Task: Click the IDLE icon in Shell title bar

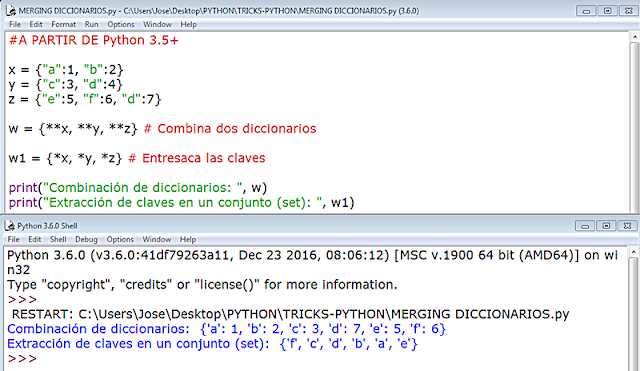Action: click(x=10, y=226)
